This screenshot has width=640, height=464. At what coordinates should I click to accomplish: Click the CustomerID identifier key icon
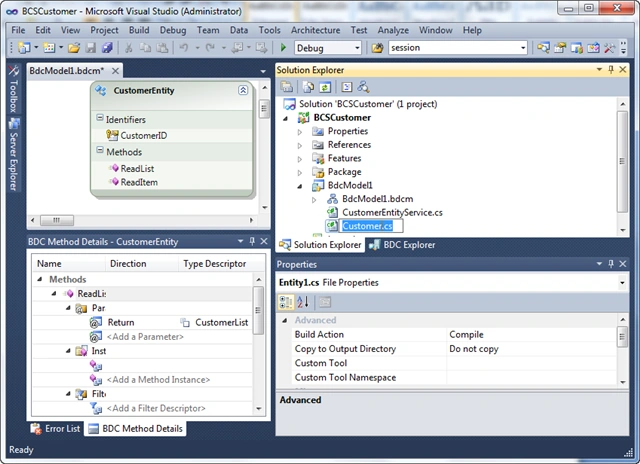(112, 135)
